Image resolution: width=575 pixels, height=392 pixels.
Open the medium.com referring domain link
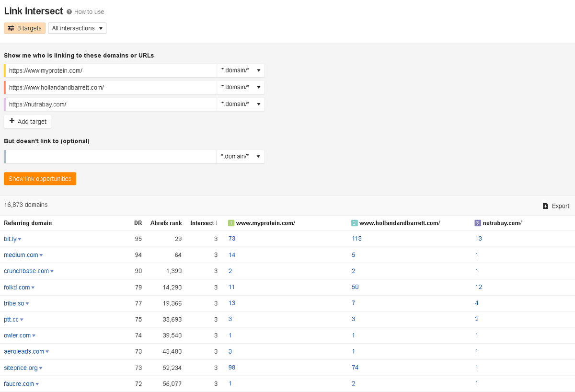[21, 255]
